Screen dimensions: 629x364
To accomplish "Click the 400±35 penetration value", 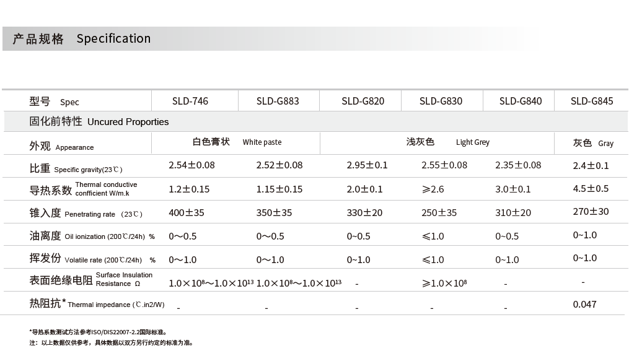I will [x=186, y=212].
